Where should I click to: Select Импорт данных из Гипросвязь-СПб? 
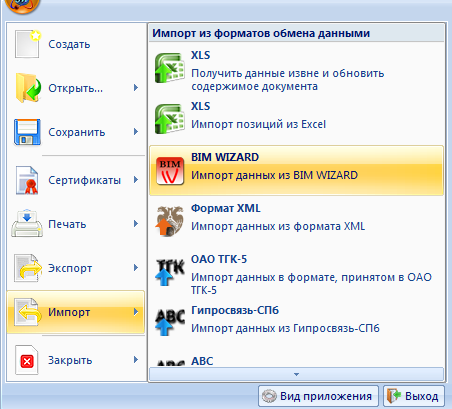tap(296, 323)
